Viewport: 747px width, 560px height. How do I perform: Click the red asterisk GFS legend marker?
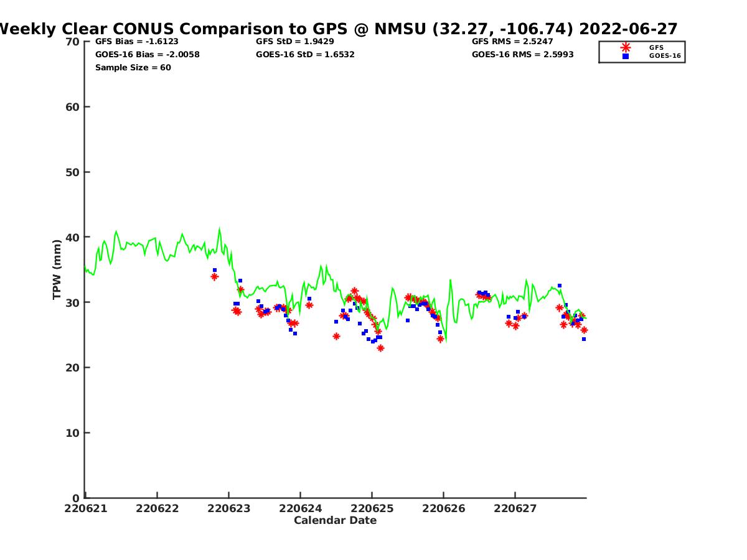[626, 47]
